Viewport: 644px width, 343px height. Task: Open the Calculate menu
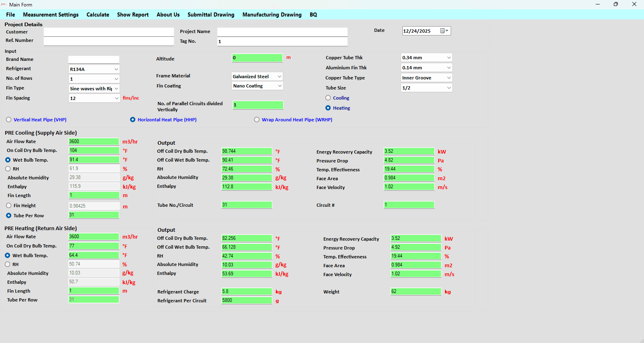[98, 15]
